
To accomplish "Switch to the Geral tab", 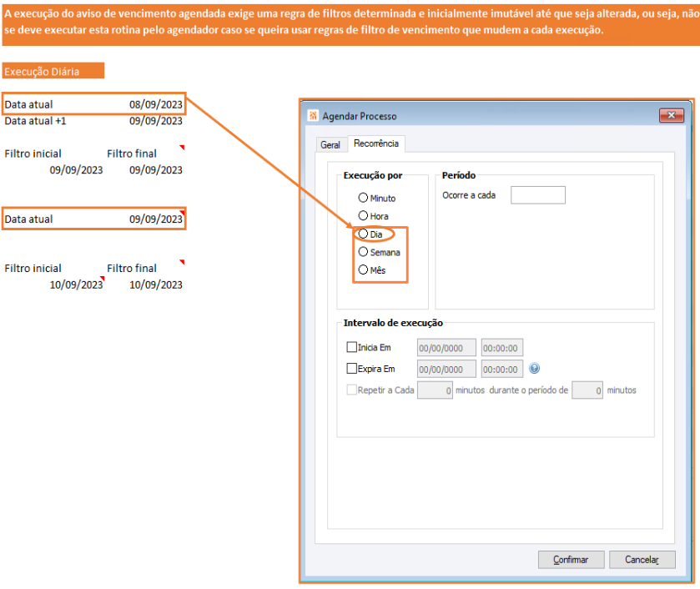I will click(330, 144).
